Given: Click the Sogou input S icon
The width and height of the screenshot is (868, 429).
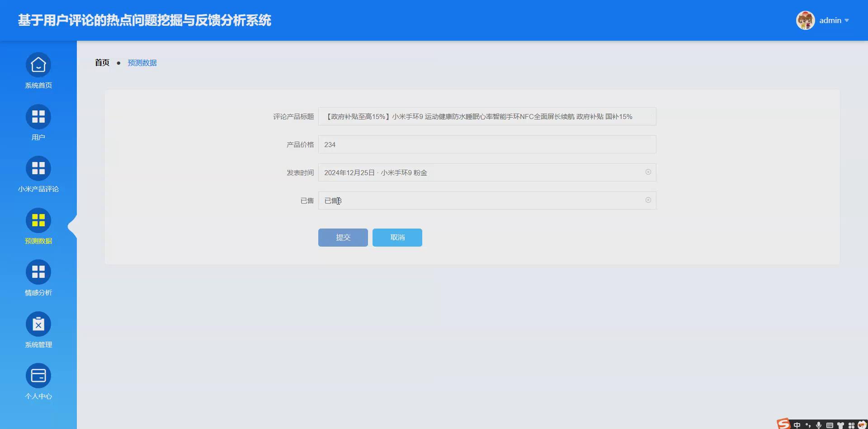Looking at the screenshot, I should click(x=783, y=424).
